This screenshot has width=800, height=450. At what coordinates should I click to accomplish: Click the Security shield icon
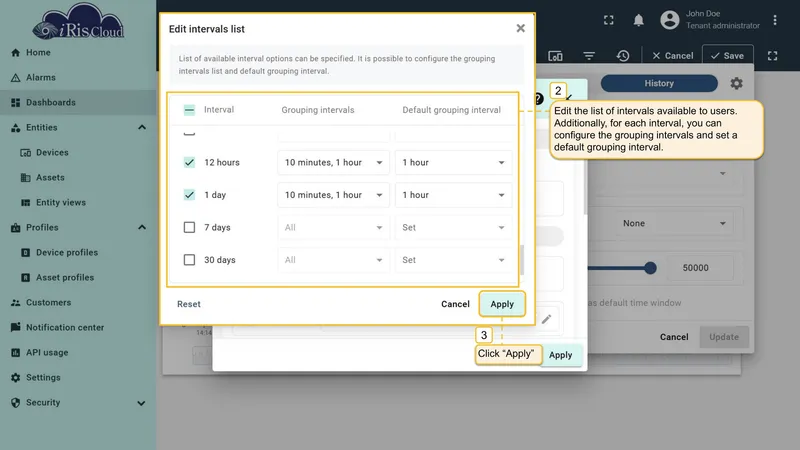pyautogui.click(x=15, y=403)
